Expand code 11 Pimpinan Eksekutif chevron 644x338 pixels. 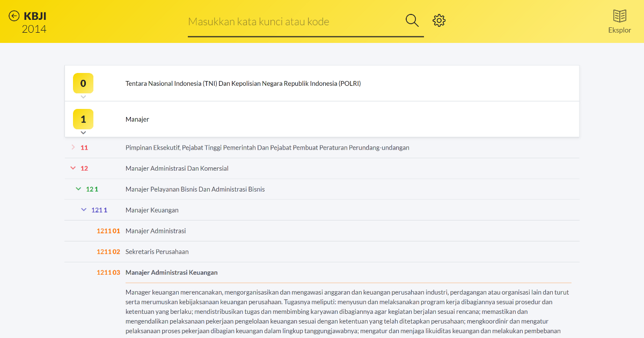pyautogui.click(x=73, y=147)
